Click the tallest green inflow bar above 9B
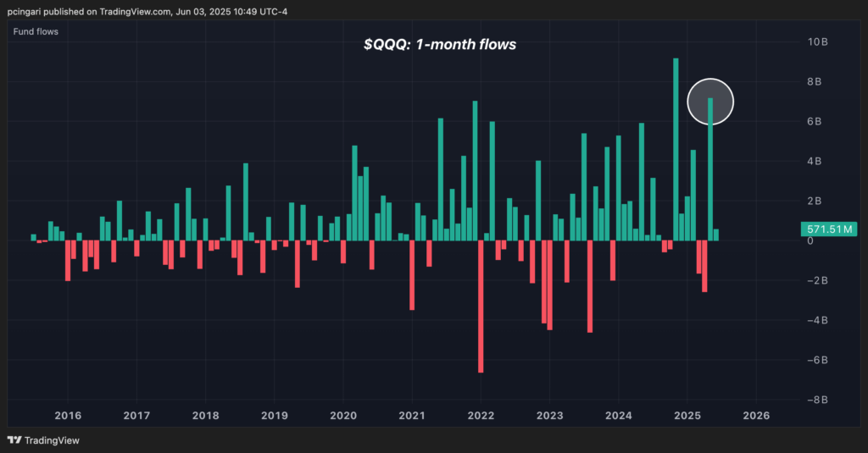Screen dimensions: 868x453 pos(676,149)
